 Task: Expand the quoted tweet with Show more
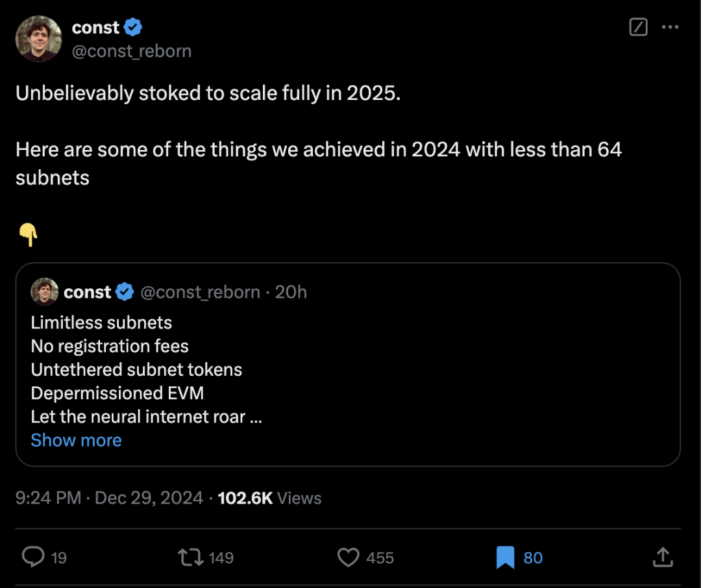[76, 440]
